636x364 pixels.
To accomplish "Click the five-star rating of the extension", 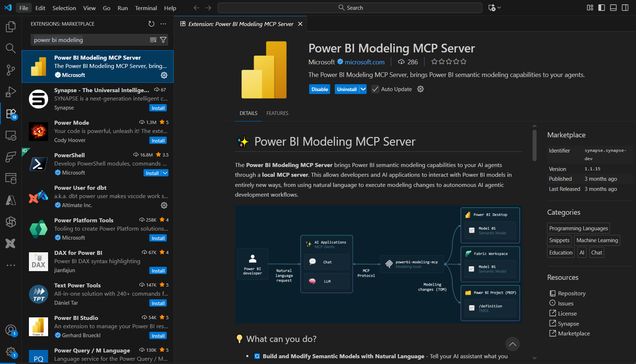I will [x=449, y=62].
